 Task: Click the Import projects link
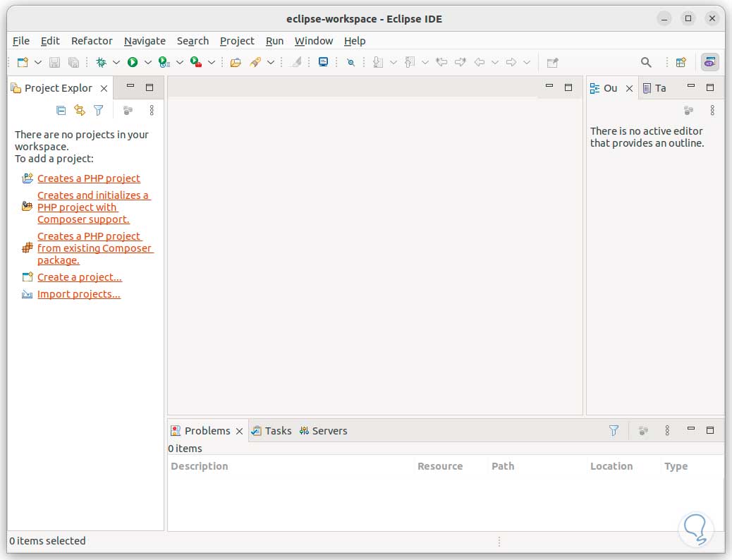[x=79, y=294]
